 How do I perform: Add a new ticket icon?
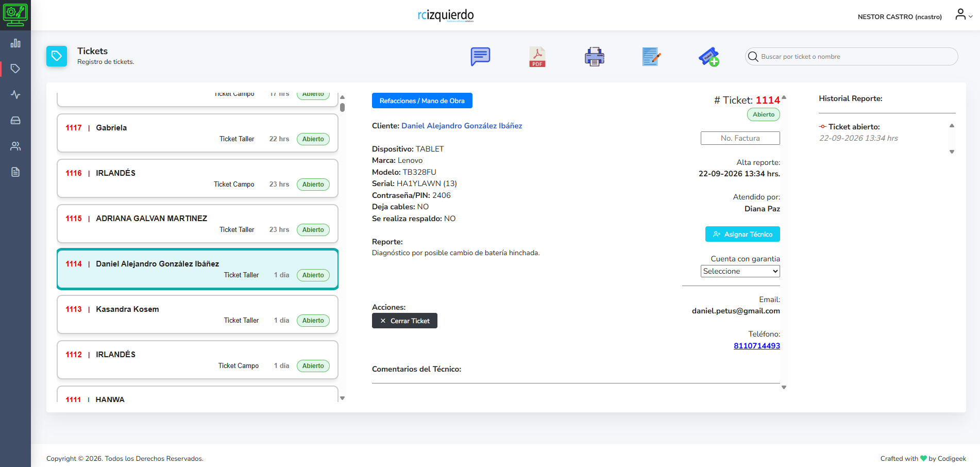(x=709, y=57)
